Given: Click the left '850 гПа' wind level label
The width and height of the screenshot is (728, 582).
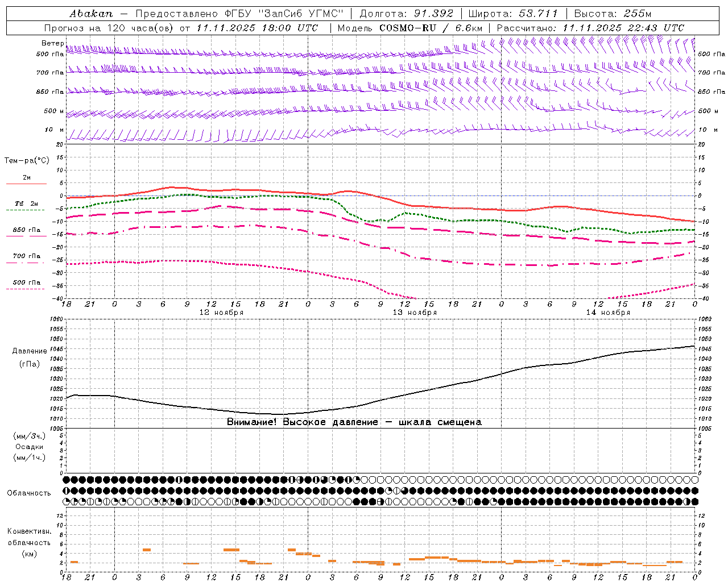Looking at the screenshot, I should click(50, 92).
